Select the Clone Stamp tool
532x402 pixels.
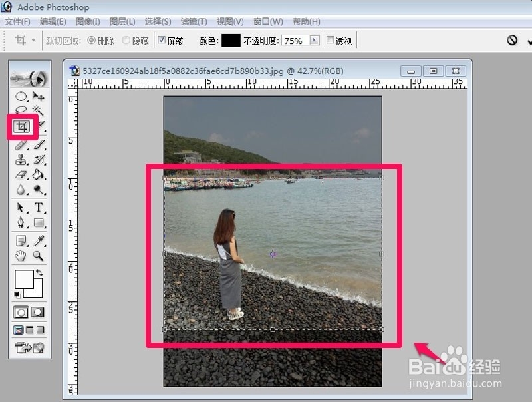pyautogui.click(x=21, y=160)
